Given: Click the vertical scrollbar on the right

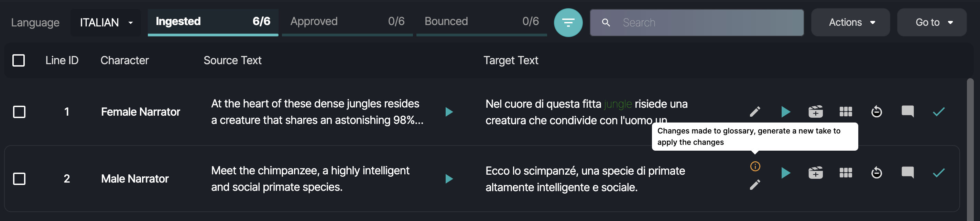Looking at the screenshot, I should (x=970, y=148).
